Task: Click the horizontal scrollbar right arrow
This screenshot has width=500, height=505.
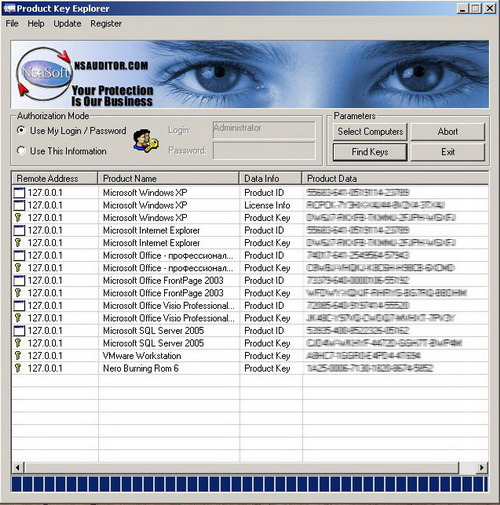Action: point(481,467)
